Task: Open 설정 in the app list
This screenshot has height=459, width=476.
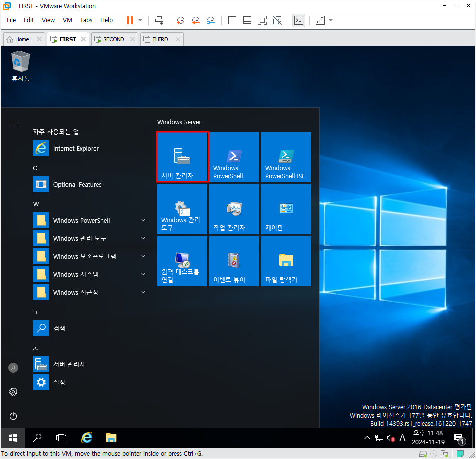Action: tap(89, 382)
